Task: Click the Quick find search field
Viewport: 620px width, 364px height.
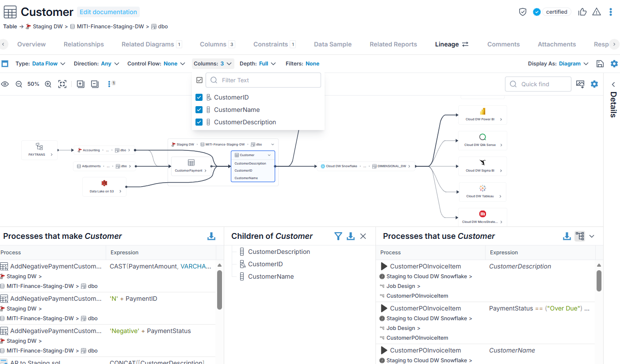Action: (x=538, y=84)
